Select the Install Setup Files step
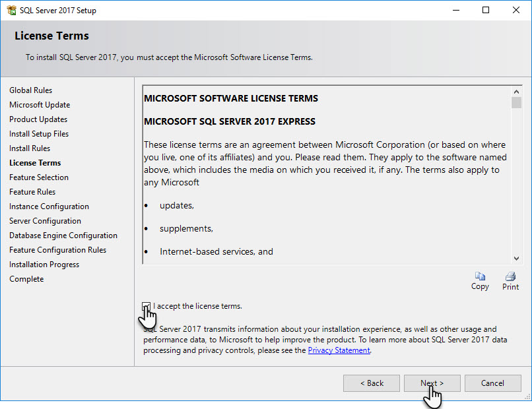 click(39, 134)
